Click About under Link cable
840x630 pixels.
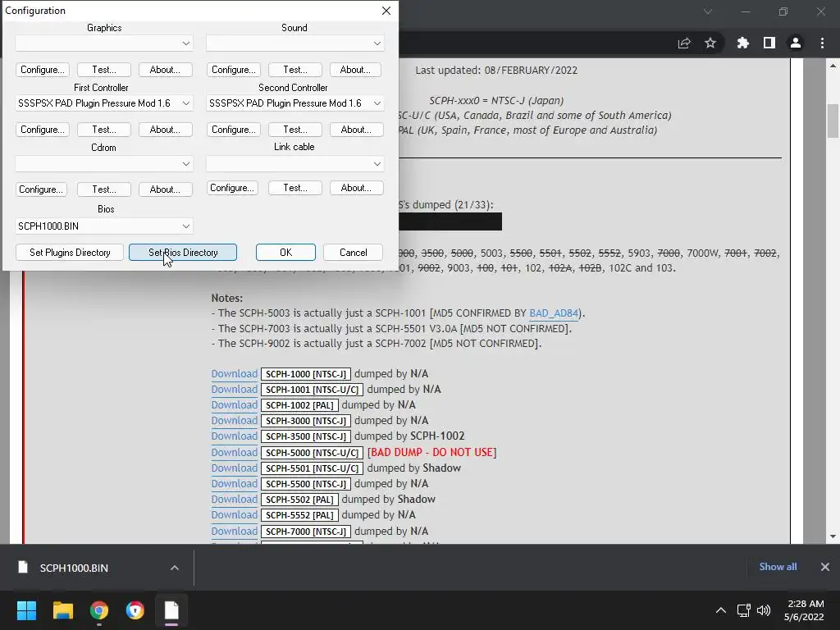(x=356, y=188)
